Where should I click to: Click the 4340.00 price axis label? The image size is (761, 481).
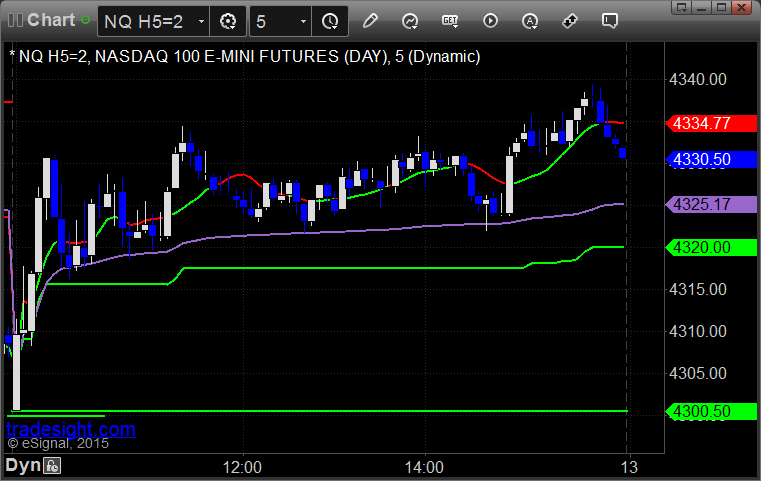(x=698, y=80)
